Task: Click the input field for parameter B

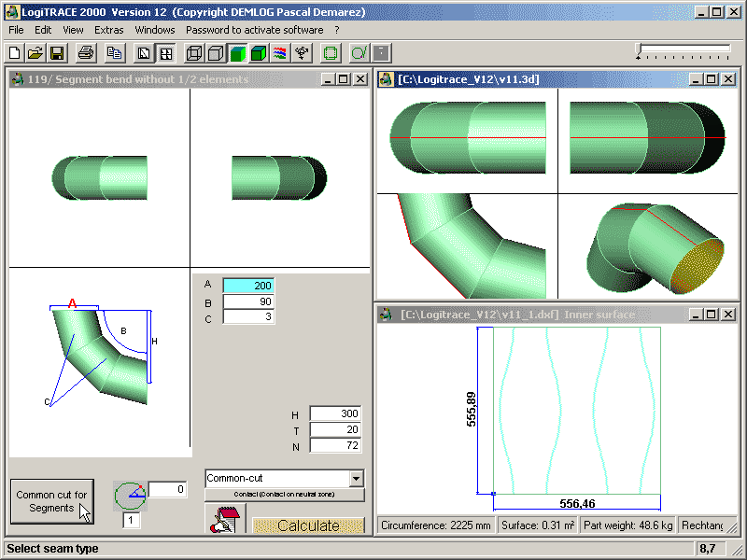Action: coord(248,302)
